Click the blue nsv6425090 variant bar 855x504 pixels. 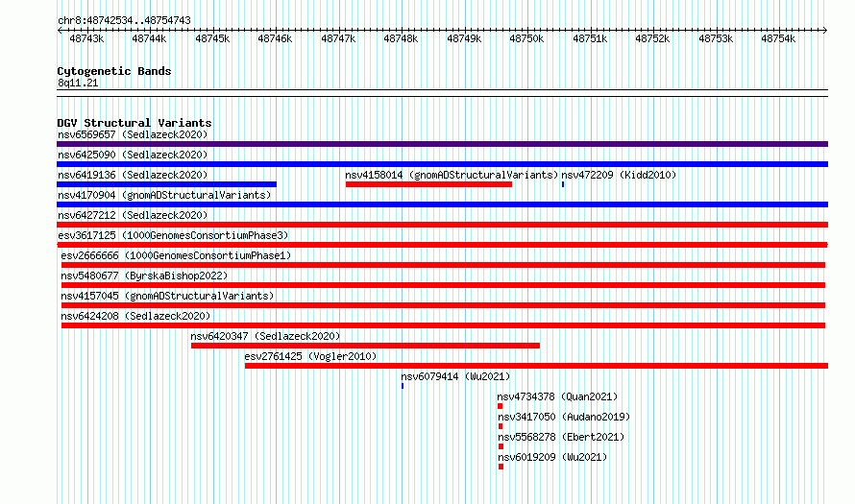(x=442, y=164)
